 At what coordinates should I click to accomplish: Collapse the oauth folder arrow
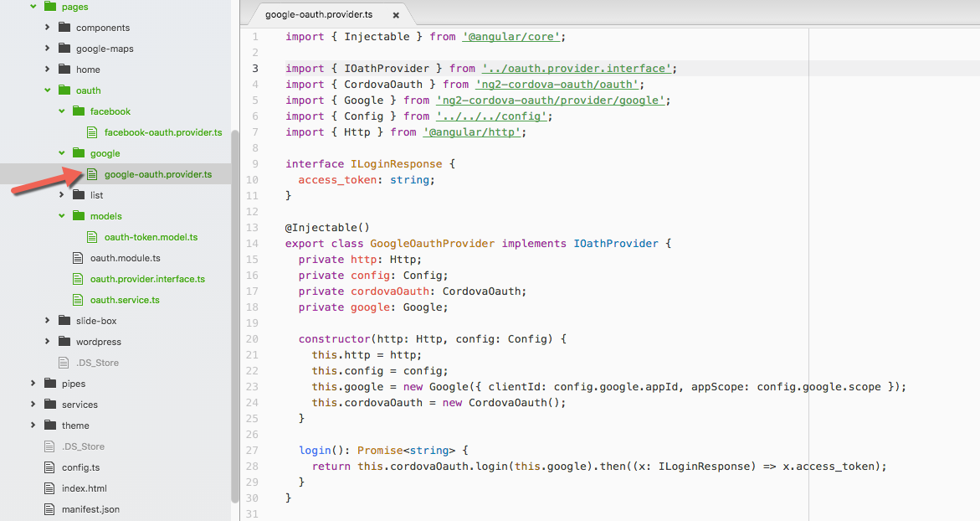(x=48, y=90)
